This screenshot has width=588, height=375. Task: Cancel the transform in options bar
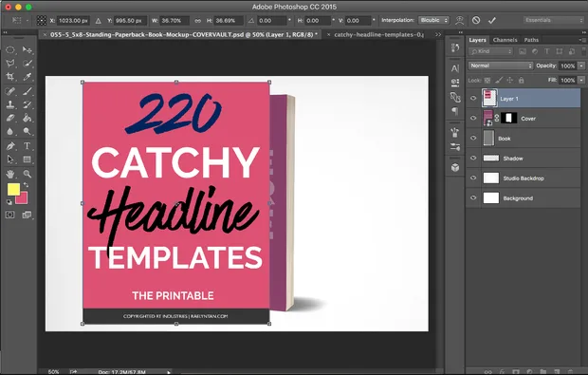click(x=476, y=20)
